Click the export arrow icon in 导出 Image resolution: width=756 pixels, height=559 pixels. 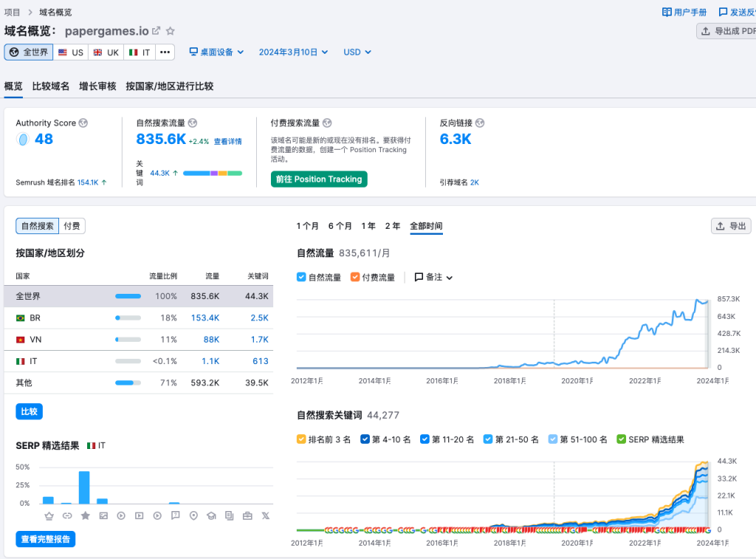(721, 226)
